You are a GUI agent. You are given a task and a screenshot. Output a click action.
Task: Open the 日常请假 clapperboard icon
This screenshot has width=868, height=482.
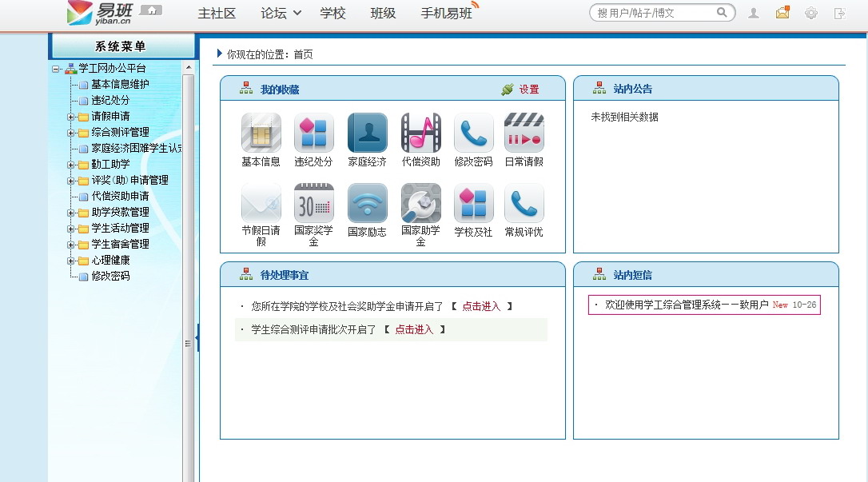tap(524, 133)
